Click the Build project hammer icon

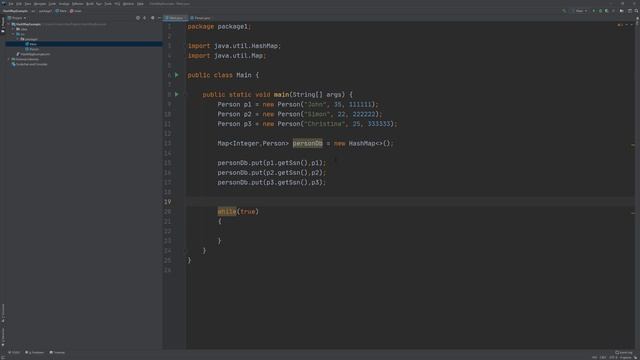click(x=564, y=11)
